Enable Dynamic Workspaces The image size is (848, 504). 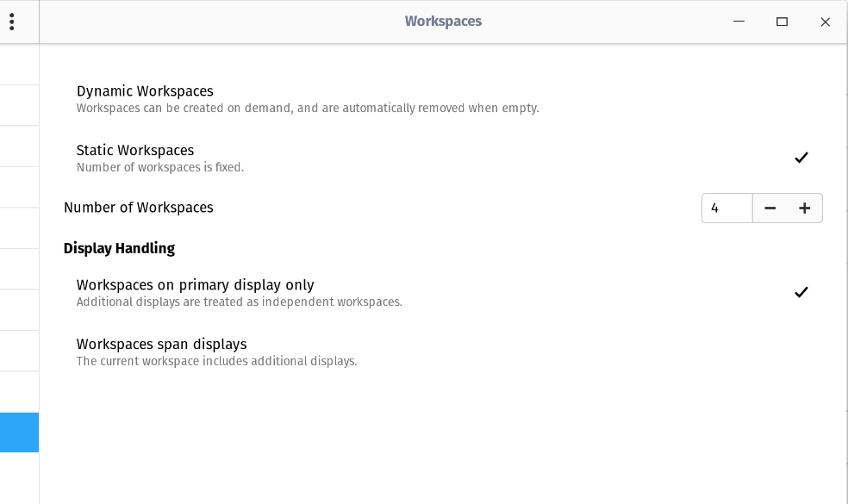[x=145, y=90]
